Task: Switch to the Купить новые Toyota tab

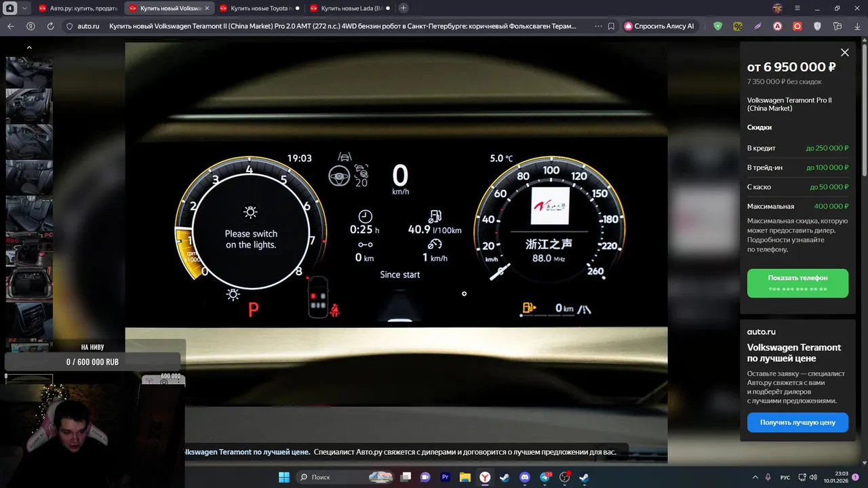Action: click(258, 8)
